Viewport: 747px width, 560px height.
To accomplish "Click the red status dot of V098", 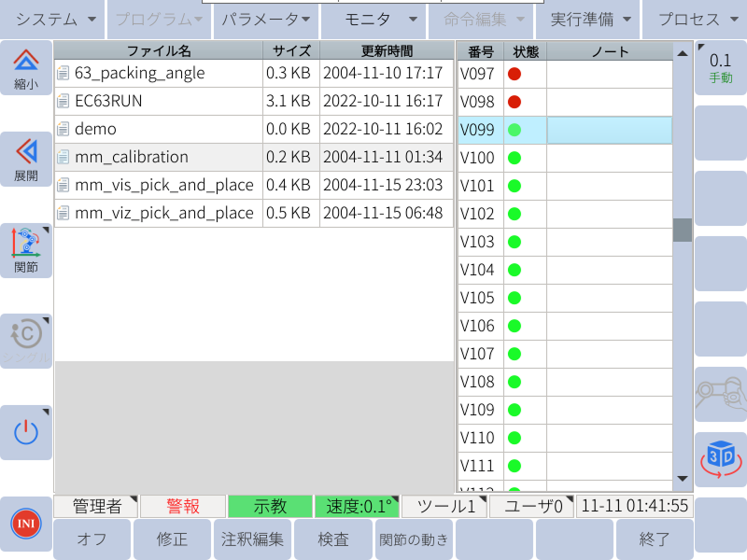I will 514,102.
